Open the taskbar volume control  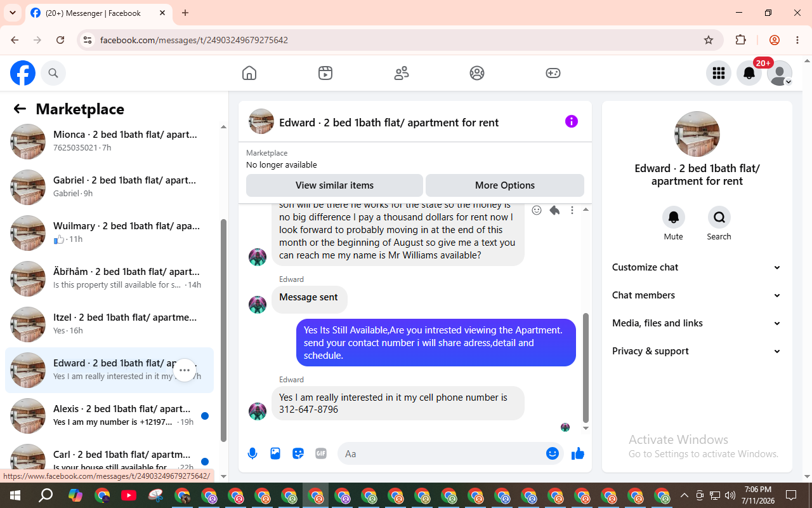(730, 495)
